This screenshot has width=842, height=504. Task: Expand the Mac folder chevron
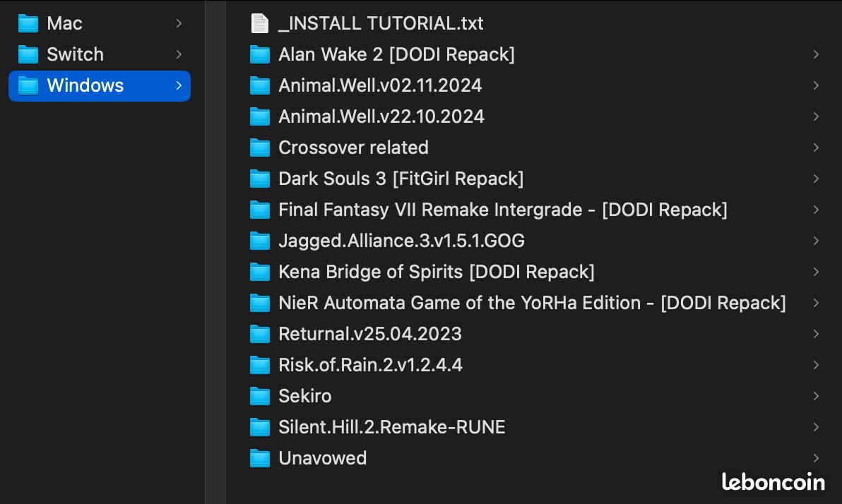(179, 23)
